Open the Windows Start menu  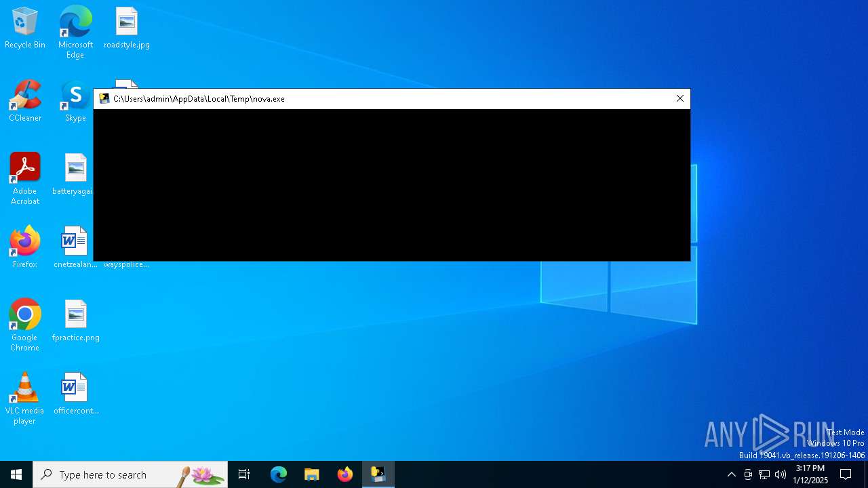click(x=16, y=474)
